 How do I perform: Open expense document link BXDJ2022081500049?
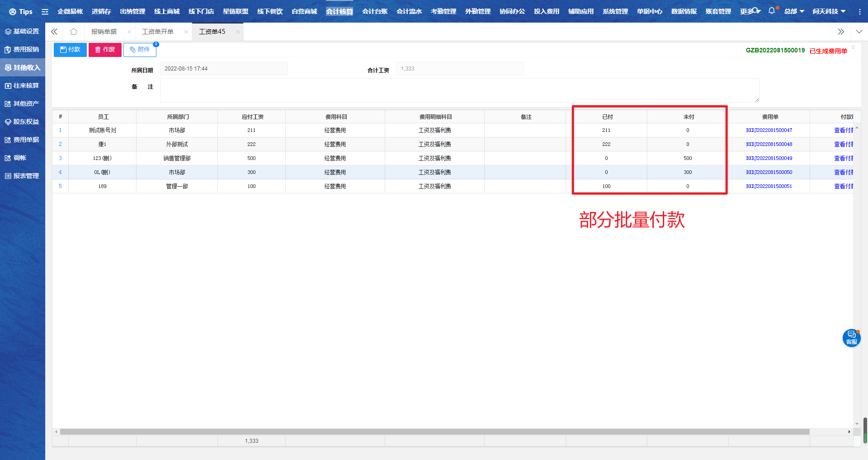point(769,158)
